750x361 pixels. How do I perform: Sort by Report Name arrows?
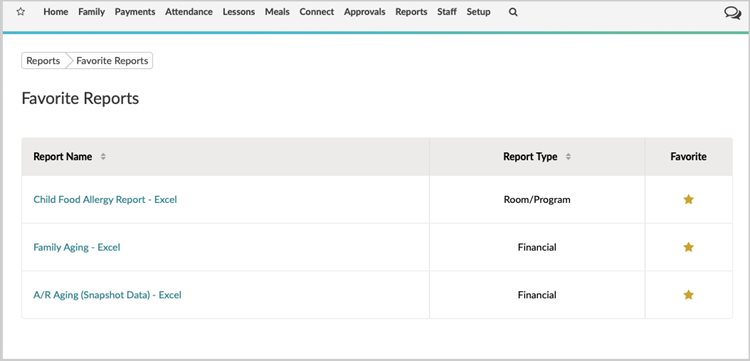click(x=103, y=157)
